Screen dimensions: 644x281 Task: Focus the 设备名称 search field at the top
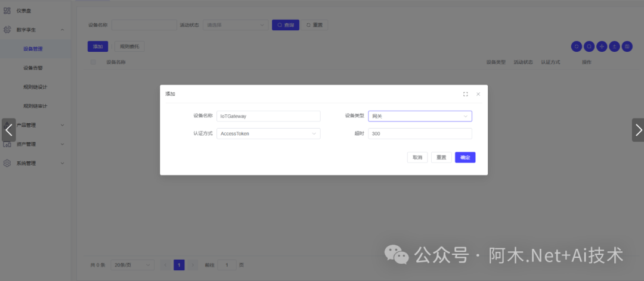tap(144, 25)
